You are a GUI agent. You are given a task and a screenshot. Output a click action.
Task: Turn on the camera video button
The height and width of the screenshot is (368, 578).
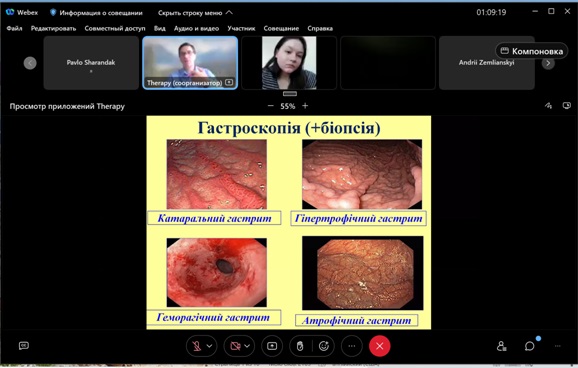pos(235,346)
